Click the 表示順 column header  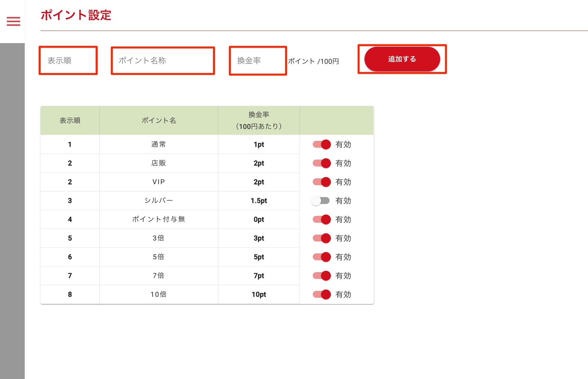click(70, 120)
